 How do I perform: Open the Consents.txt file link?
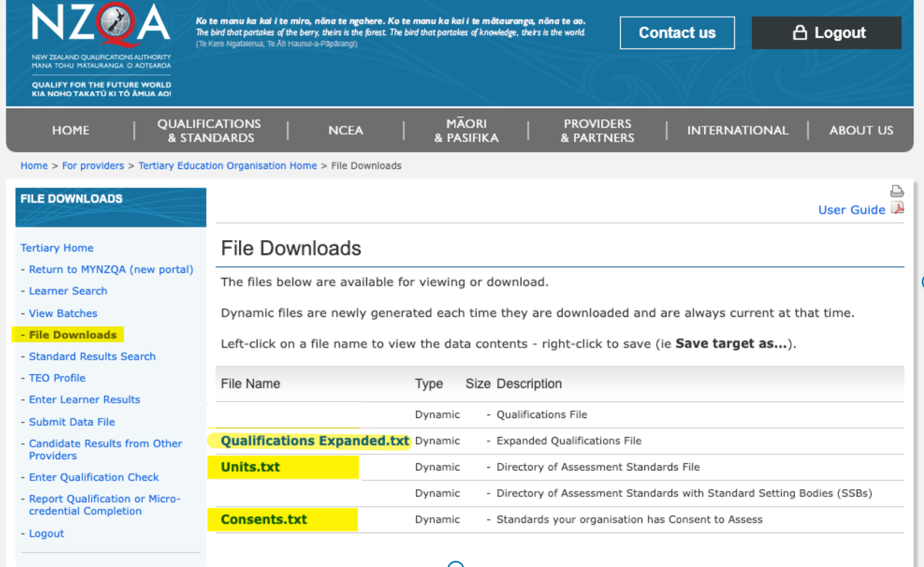point(264,520)
